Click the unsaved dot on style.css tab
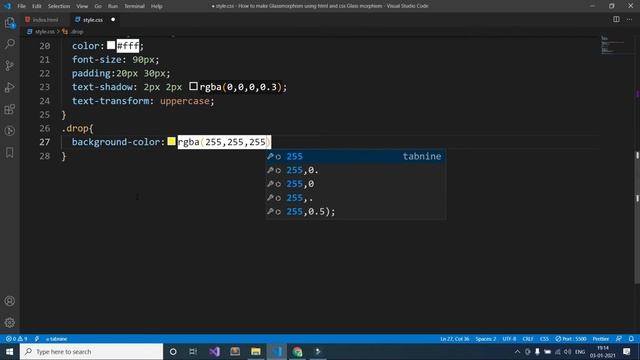Viewport: 640px width, 360px height. pyautogui.click(x=113, y=20)
